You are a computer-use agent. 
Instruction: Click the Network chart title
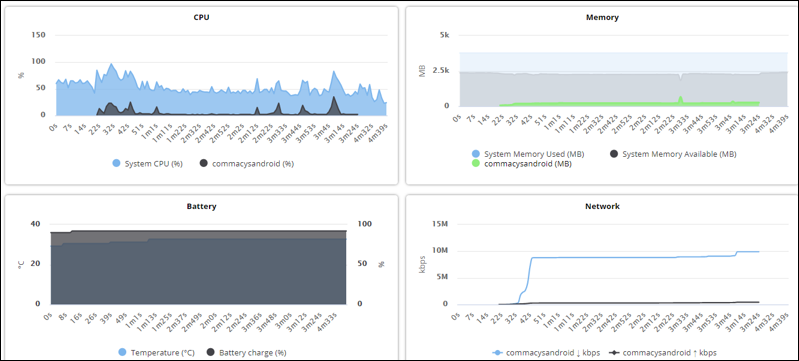(602, 207)
